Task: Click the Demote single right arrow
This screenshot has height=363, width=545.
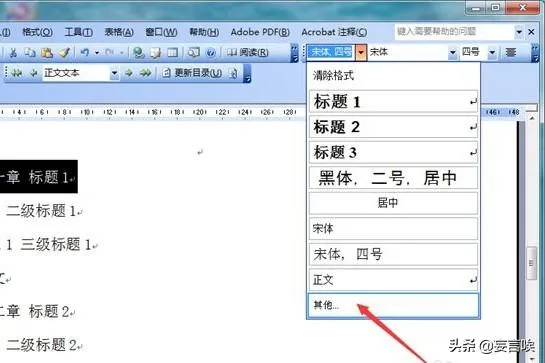Action: 129,73
